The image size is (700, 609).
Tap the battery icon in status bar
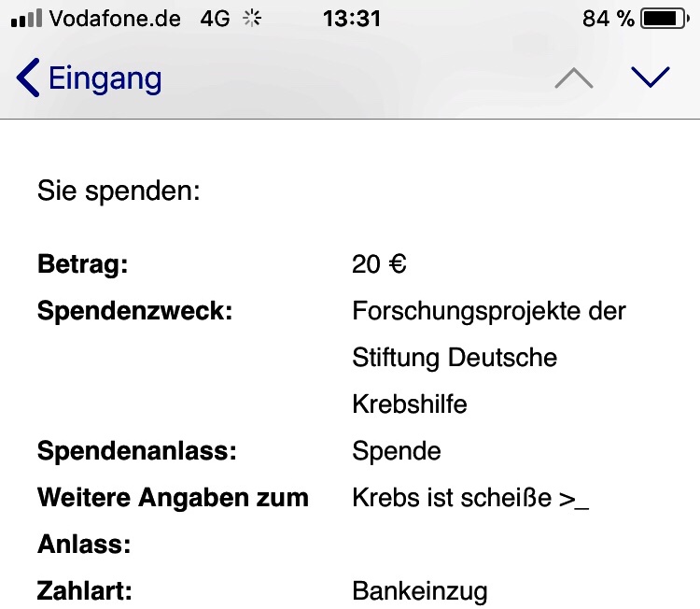point(665,19)
